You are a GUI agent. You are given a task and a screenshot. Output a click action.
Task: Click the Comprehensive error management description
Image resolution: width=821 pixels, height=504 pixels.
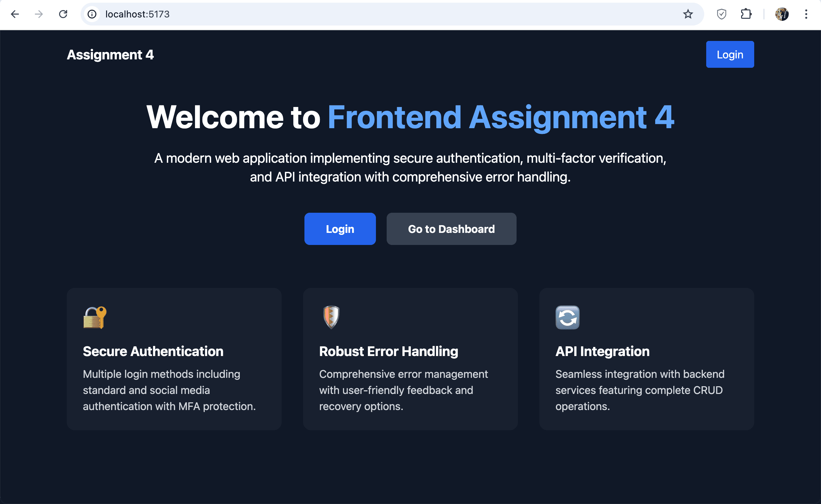pyautogui.click(x=403, y=390)
